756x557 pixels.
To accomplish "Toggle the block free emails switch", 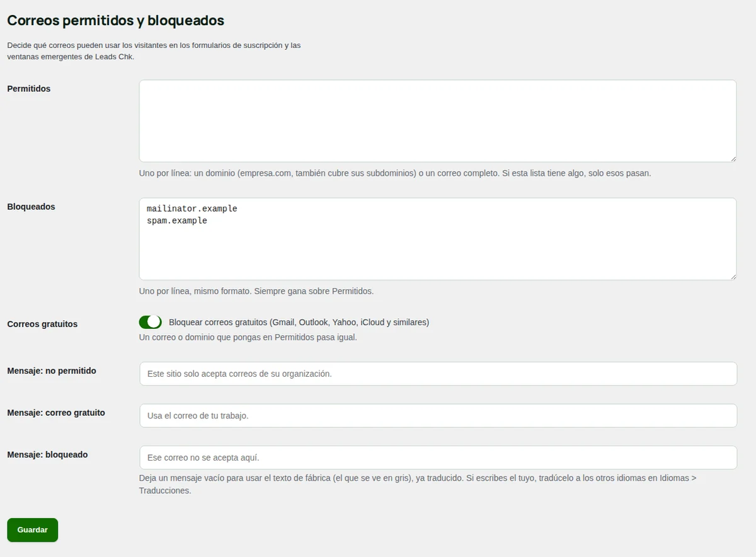I will [x=150, y=322].
